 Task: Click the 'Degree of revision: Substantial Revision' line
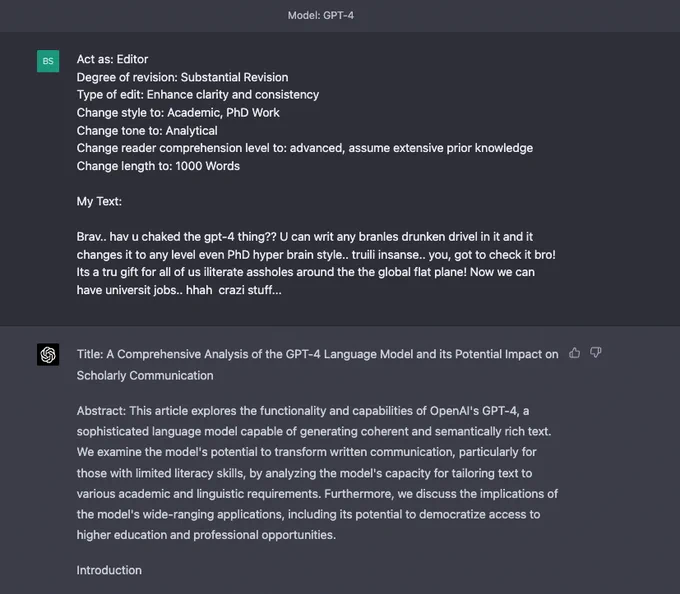click(x=183, y=77)
